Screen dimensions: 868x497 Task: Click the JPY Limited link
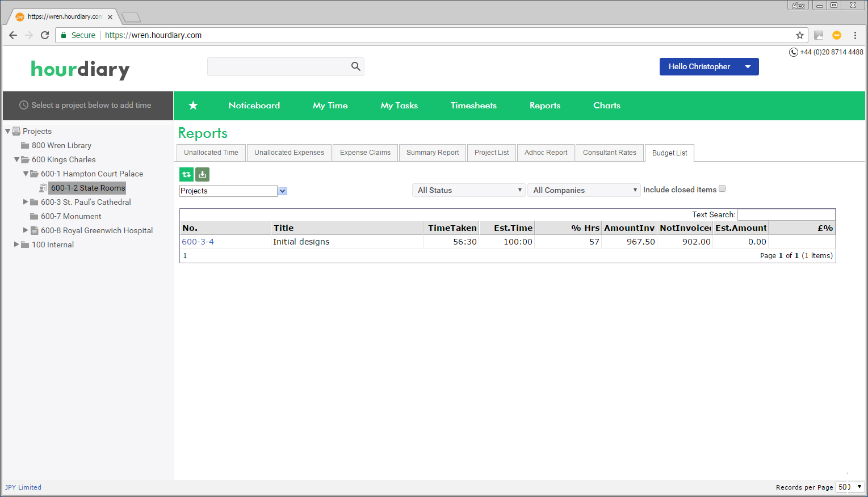pyautogui.click(x=23, y=487)
